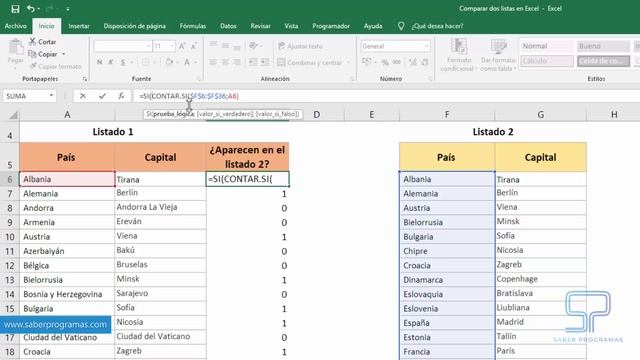
Task: Click the text orientation icon
Action: click(254, 46)
